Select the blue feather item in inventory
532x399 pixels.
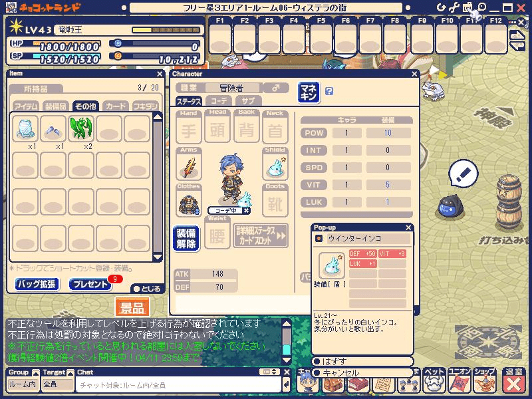point(53,128)
